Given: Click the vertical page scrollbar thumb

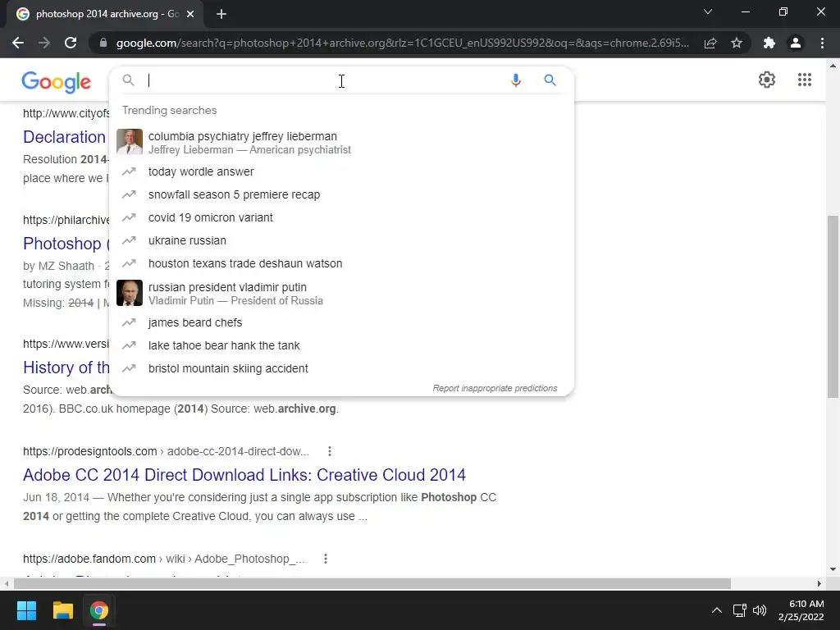Looking at the screenshot, I should (833, 307).
